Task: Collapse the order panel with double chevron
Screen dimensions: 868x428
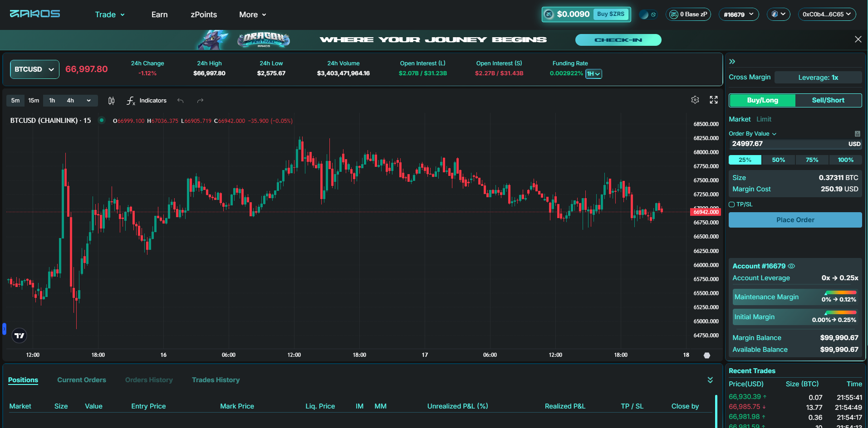Action: click(732, 62)
